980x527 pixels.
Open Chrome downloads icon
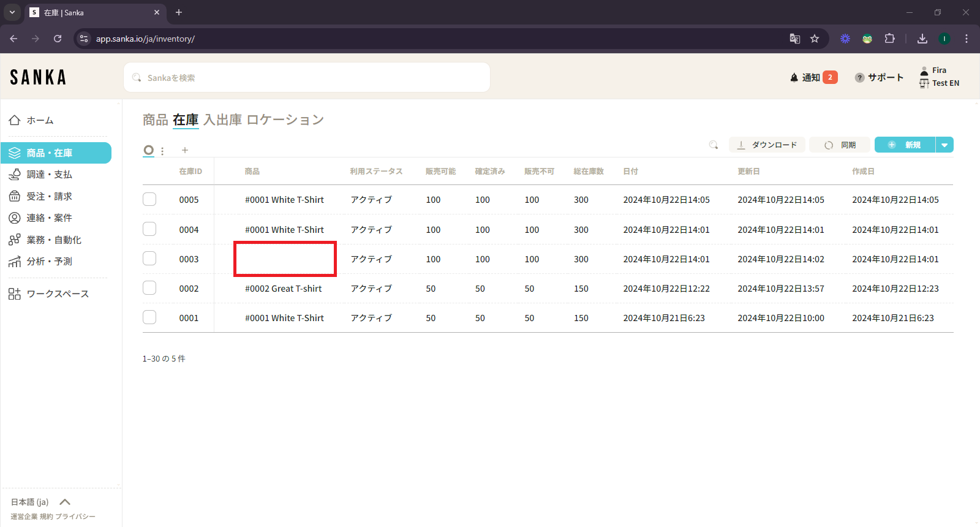[922, 39]
